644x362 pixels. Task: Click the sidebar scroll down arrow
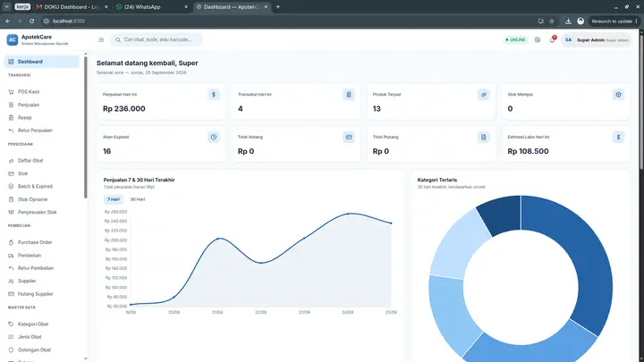click(x=86, y=358)
